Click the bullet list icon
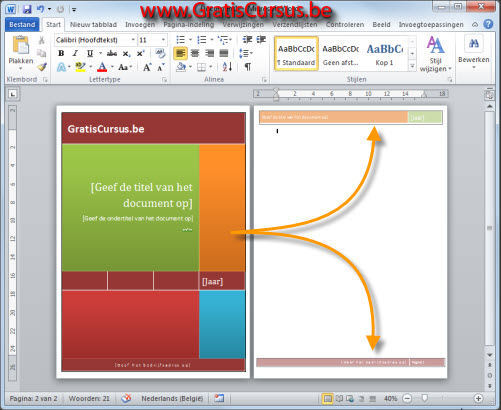Viewport: 501px width, 410px height. click(x=180, y=40)
